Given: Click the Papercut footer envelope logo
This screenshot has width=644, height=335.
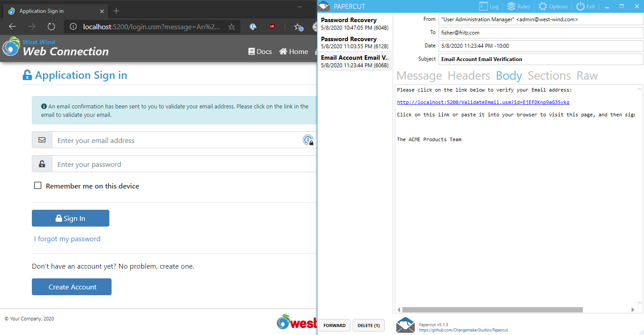Looking at the screenshot, I should coord(405,325).
